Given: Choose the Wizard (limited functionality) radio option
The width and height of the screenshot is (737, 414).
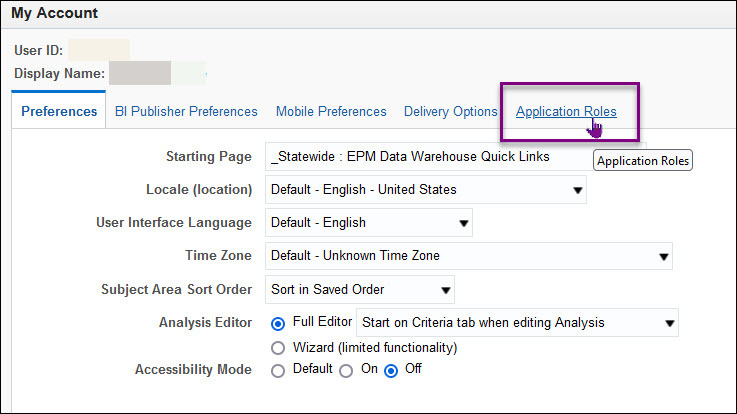Looking at the screenshot, I should click(x=279, y=348).
